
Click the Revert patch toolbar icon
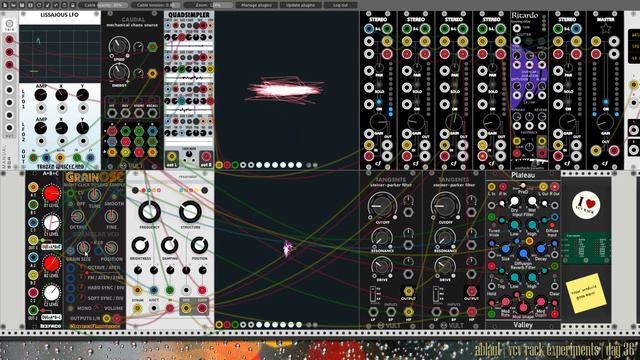(x=39, y=5)
